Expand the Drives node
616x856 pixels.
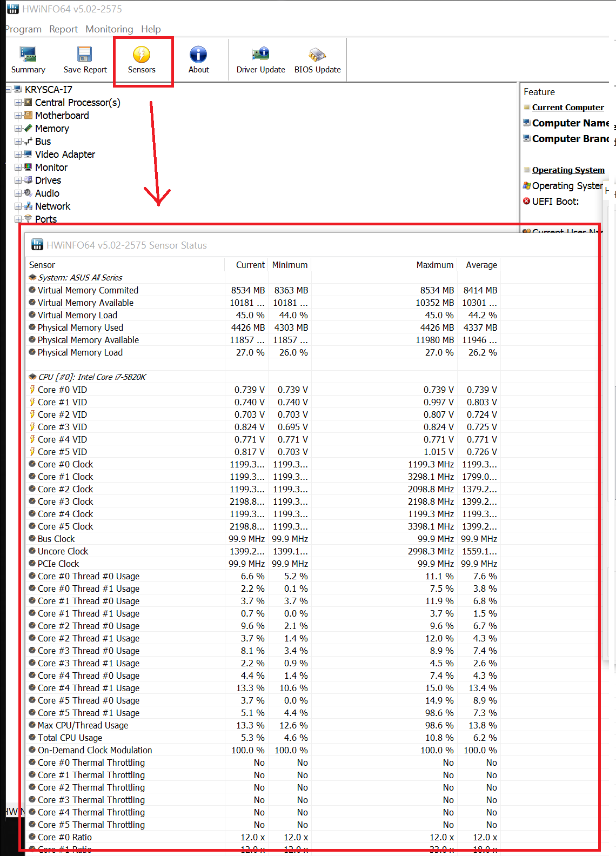pyautogui.click(x=18, y=180)
